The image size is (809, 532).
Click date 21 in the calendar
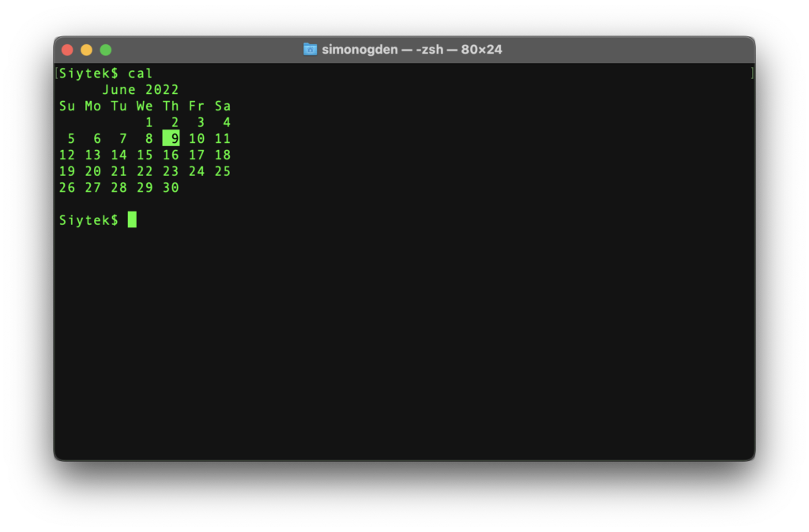(119, 171)
